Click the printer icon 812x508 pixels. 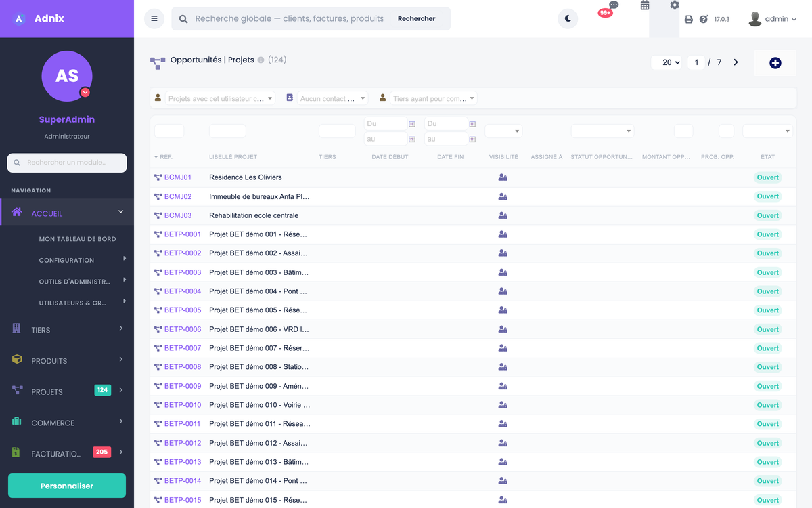pos(689,20)
